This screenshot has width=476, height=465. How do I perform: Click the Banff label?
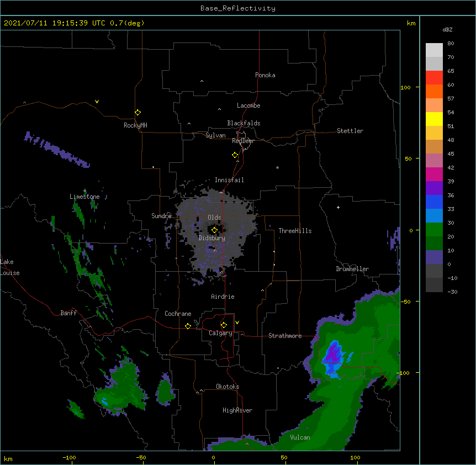(68, 313)
